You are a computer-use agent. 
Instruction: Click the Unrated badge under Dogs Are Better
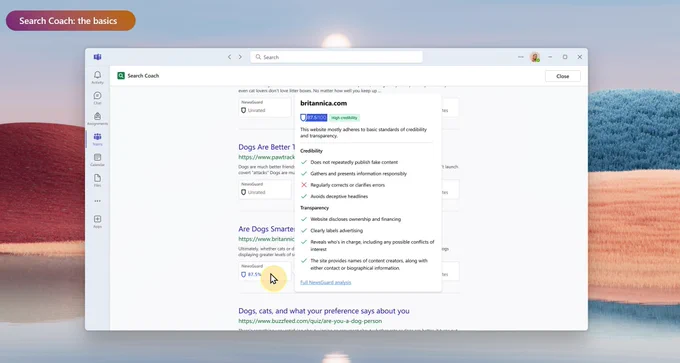tap(253, 192)
